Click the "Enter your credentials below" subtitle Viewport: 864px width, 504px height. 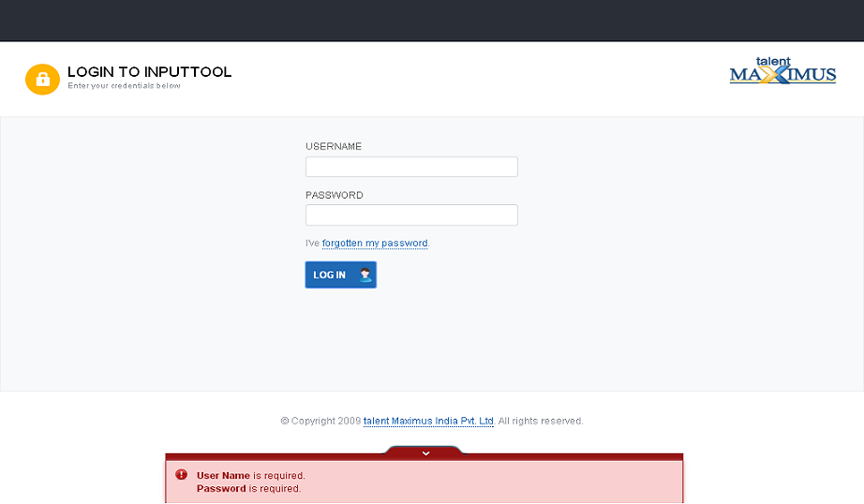click(x=124, y=86)
